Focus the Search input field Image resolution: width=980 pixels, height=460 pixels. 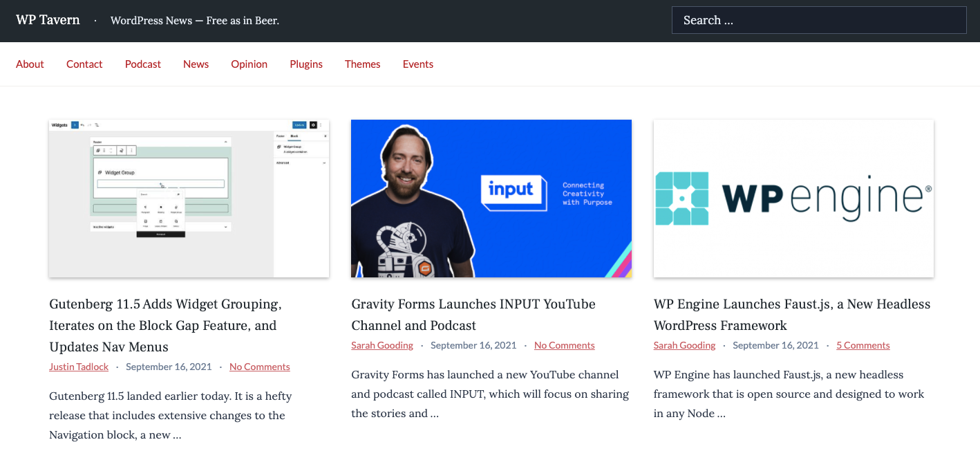(x=819, y=20)
